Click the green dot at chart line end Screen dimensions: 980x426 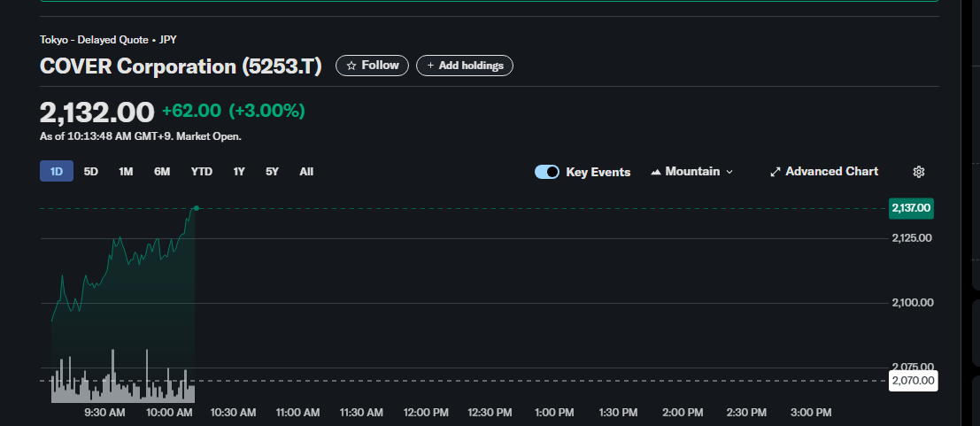tap(197, 208)
